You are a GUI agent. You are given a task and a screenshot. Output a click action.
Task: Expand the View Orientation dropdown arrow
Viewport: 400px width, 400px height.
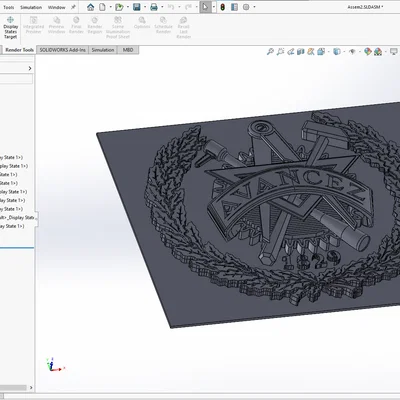(329, 52)
